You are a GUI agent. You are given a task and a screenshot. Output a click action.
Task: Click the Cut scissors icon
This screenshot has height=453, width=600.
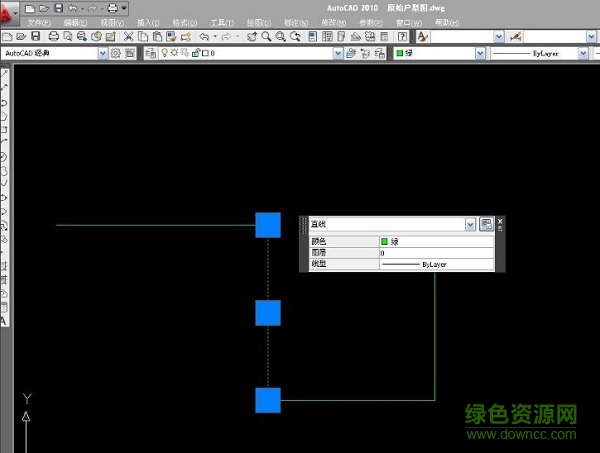coord(129,37)
